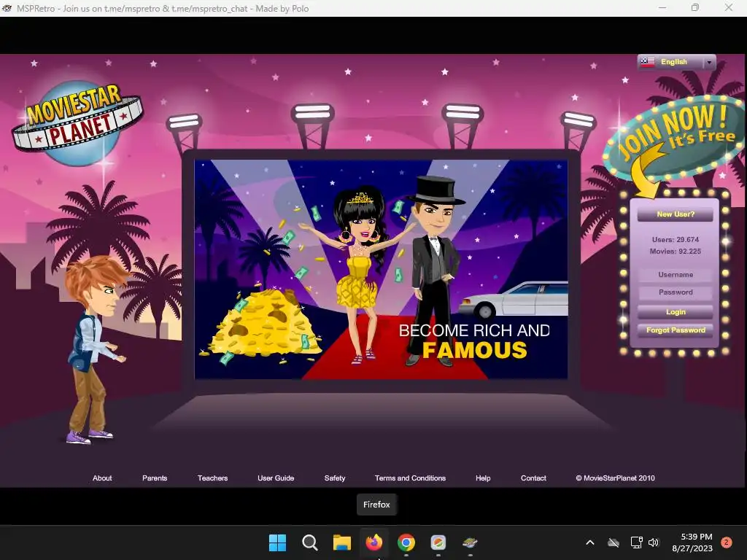Click the Username input field
Screen dimensions: 747x560
click(675, 275)
